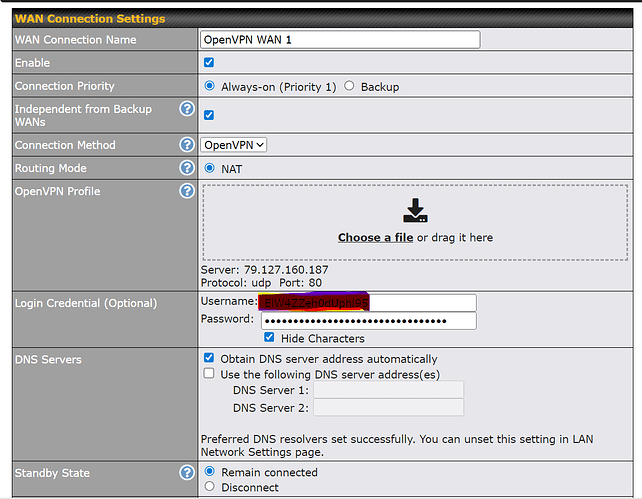The width and height of the screenshot is (642, 499).
Task: Select the Disconnect standby state option
Action: point(209,487)
